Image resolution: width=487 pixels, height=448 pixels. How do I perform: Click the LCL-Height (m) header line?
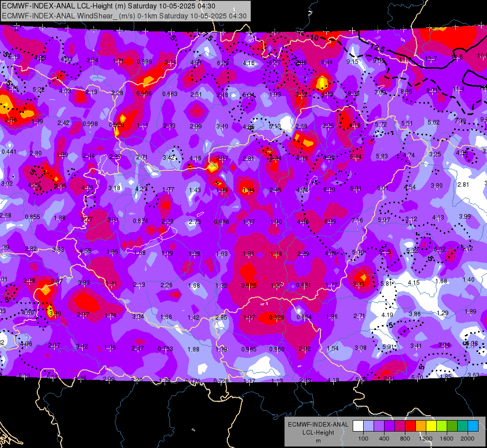[x=109, y=6]
